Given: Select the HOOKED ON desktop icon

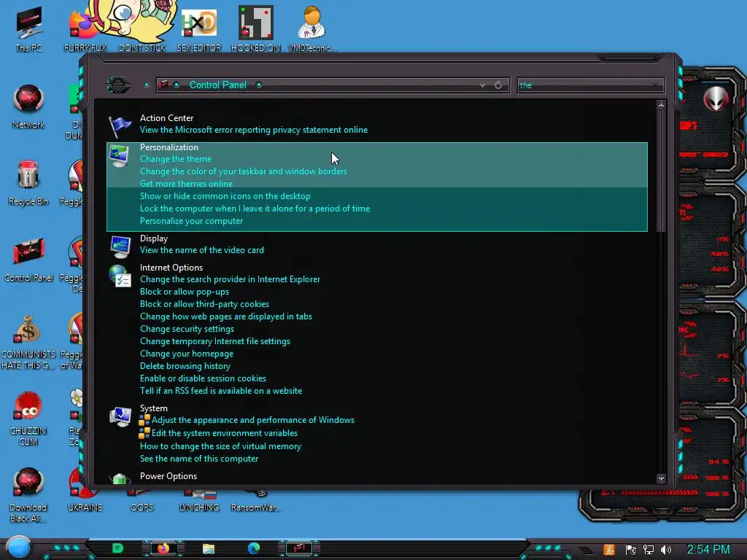Looking at the screenshot, I should 255,29.
